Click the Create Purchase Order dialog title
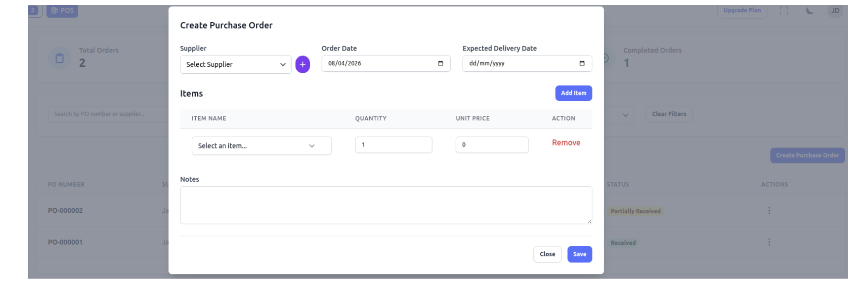Screen dimensions: 868x292 226,25
